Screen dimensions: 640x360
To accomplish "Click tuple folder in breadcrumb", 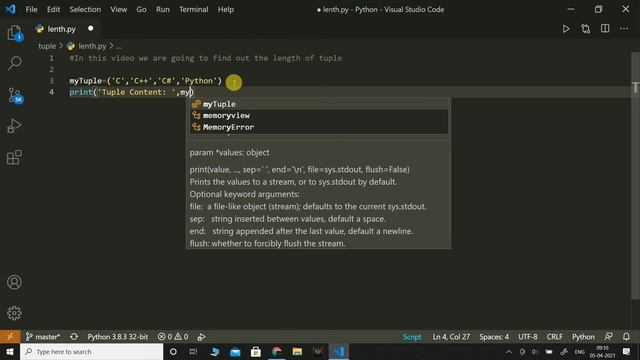I will (x=47, y=46).
